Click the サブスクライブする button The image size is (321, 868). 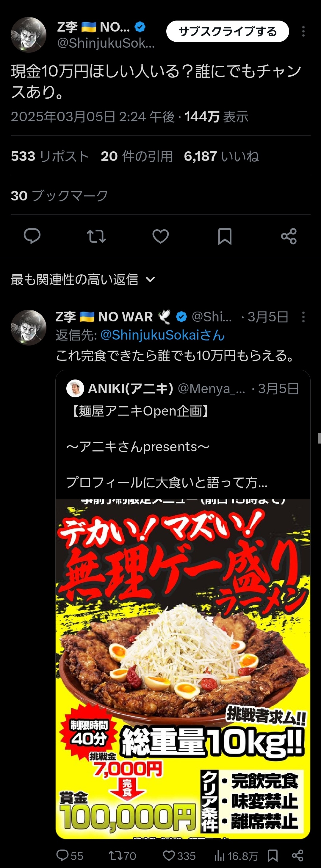[228, 31]
